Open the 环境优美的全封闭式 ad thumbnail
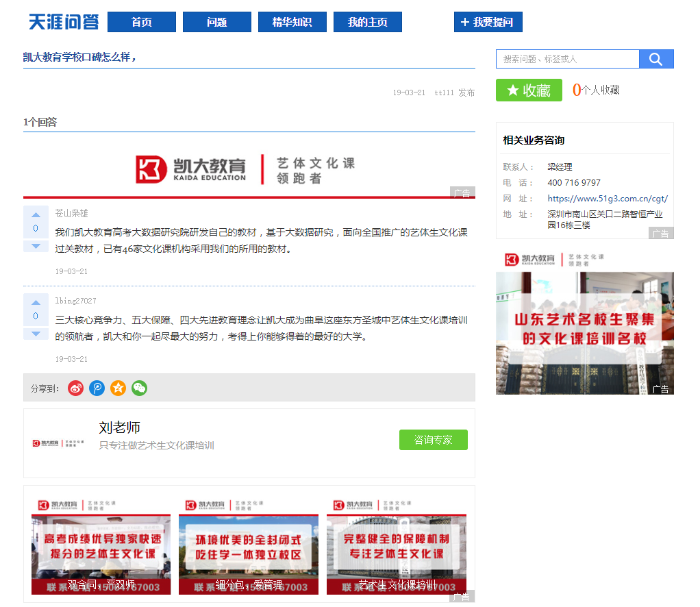 click(x=248, y=547)
